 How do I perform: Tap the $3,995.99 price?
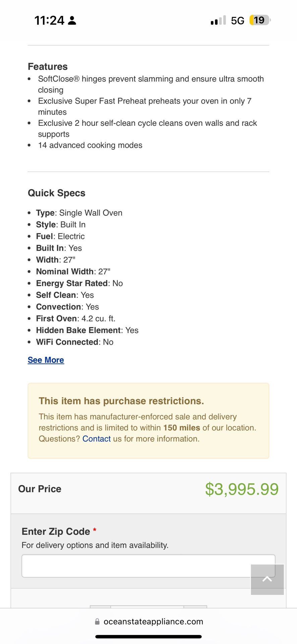coord(242,489)
